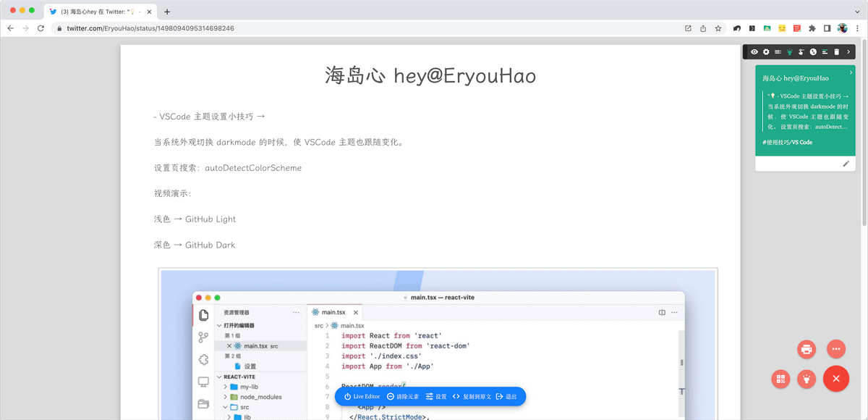868x420 pixels.
Task: Expand the green note card chevron
Action: tap(851, 72)
